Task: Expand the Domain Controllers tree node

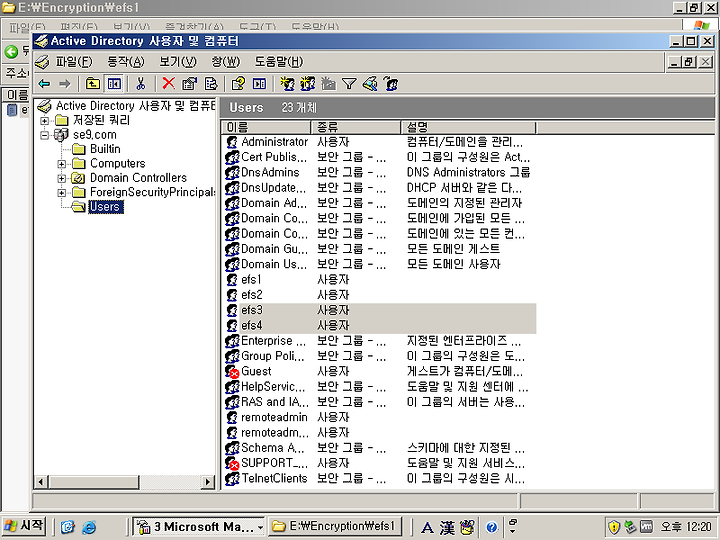Action: (62, 178)
